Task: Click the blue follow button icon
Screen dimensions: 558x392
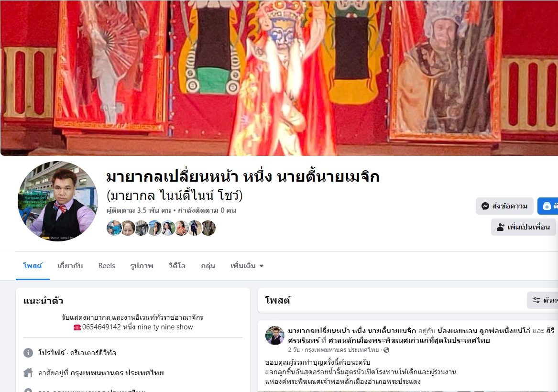Action: [x=547, y=206]
